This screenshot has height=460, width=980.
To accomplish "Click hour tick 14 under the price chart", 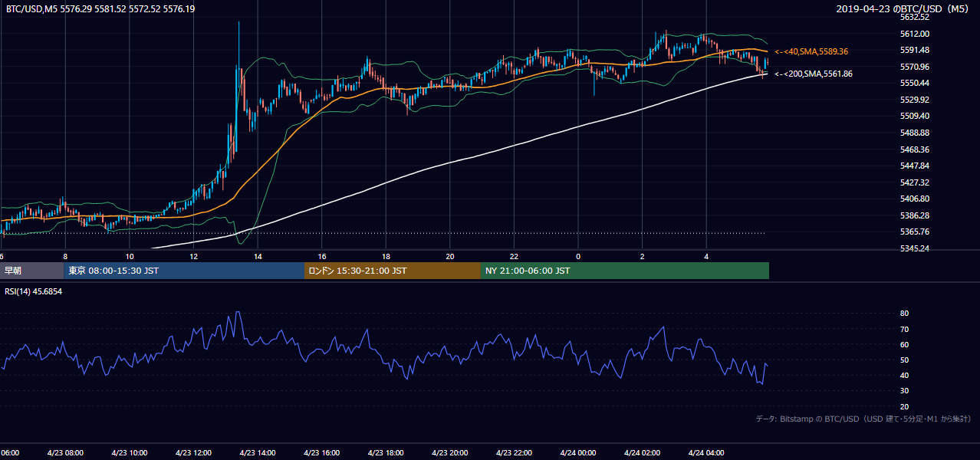I will point(258,256).
